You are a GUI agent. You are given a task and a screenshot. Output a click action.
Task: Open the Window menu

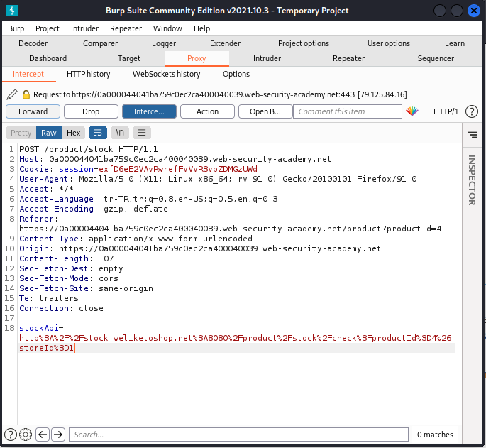[x=167, y=28]
